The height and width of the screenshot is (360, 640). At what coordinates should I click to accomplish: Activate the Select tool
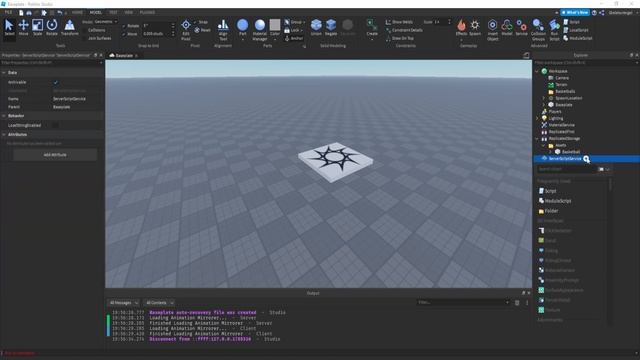[9, 27]
